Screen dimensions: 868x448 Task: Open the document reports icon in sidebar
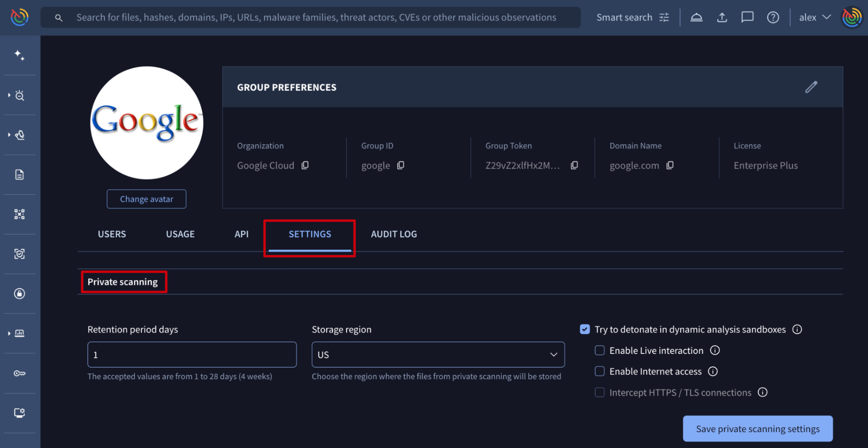point(19,174)
